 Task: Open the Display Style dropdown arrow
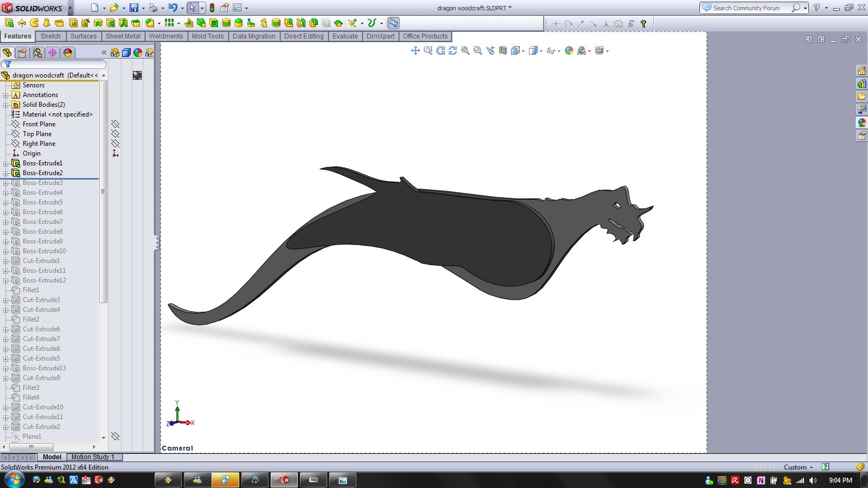pos(541,51)
